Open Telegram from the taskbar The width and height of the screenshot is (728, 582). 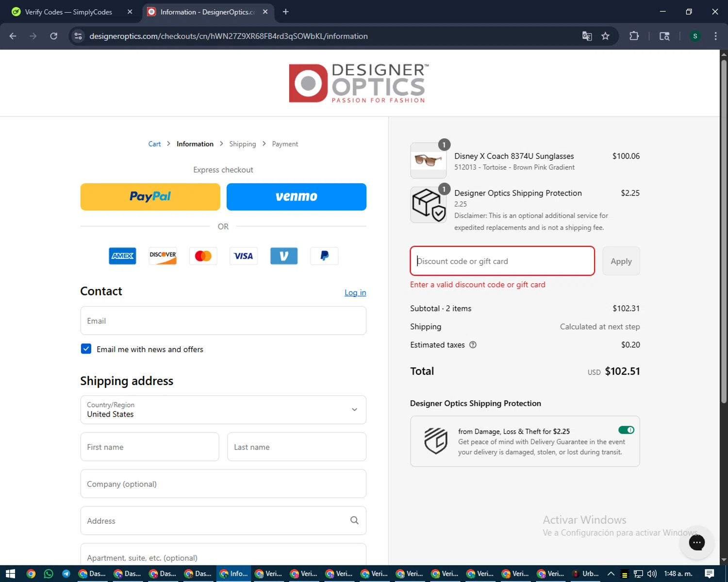(x=66, y=574)
